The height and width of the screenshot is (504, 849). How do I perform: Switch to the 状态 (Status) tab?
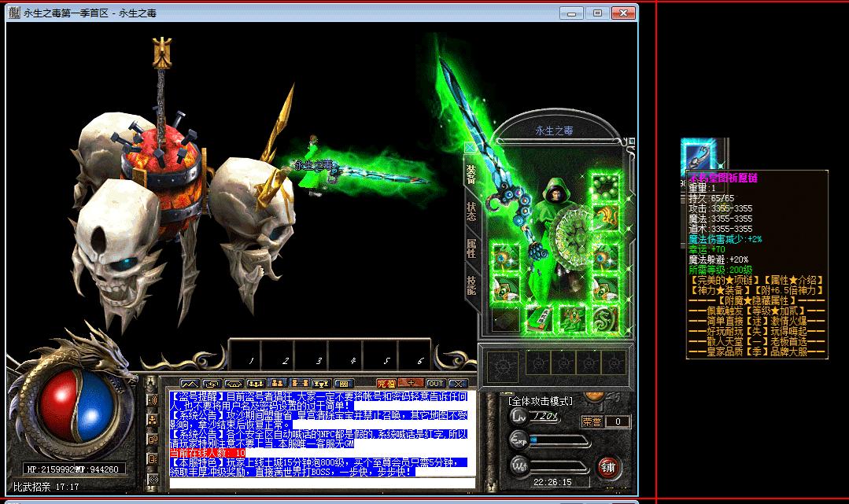tap(471, 211)
